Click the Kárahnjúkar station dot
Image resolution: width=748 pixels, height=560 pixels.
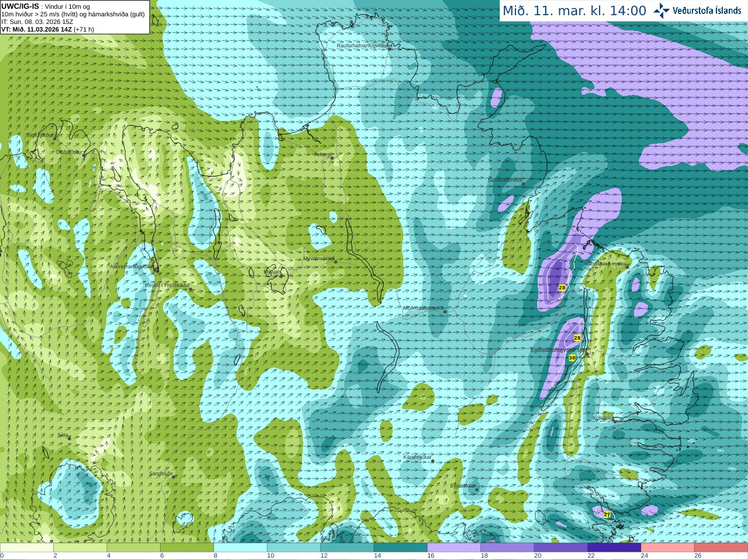coord(432,461)
